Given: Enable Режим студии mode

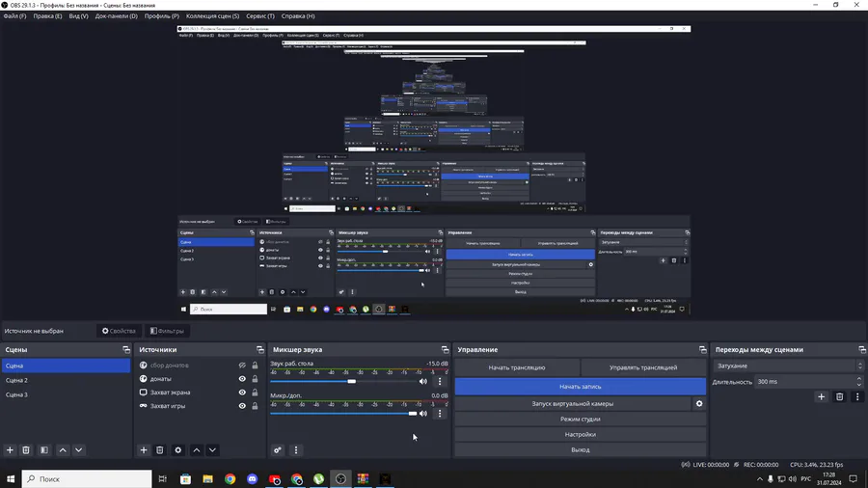Looking at the screenshot, I should [581, 420].
